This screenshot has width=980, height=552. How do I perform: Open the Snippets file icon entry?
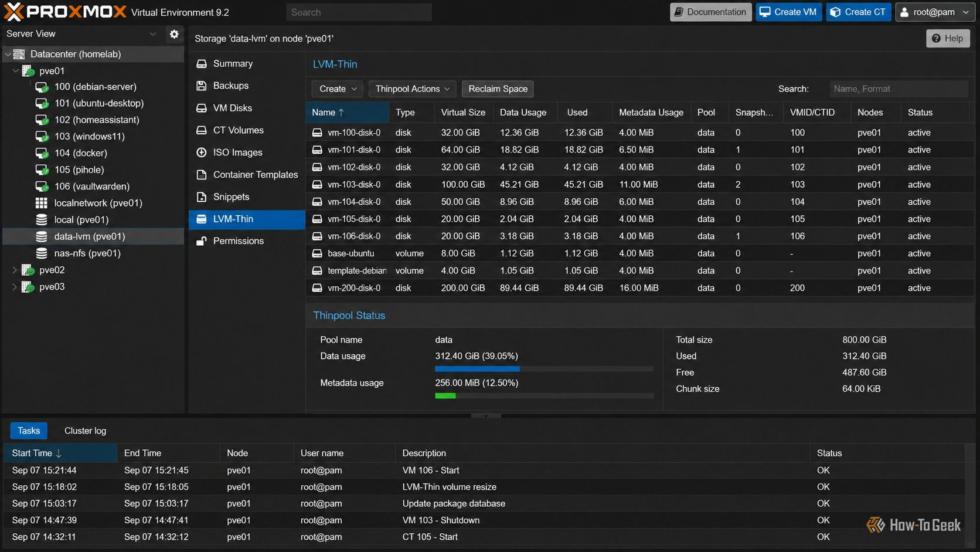click(202, 197)
